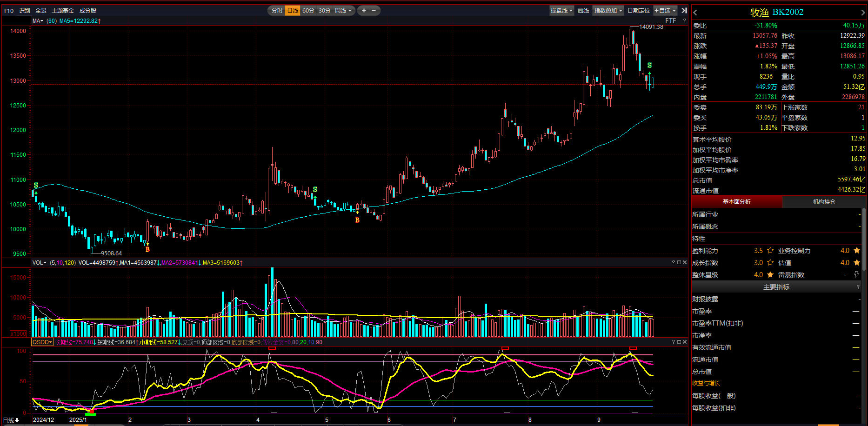Image resolution: width=868 pixels, height=426 pixels.
Task: Maximize the QSDD indicator panel
Action: coord(679,342)
